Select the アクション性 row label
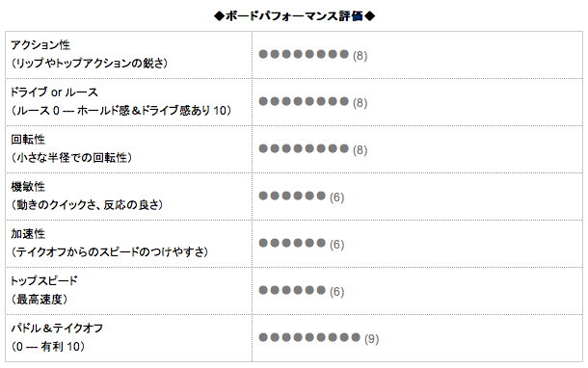Screen dimensions: 588x368 [x=40, y=45]
